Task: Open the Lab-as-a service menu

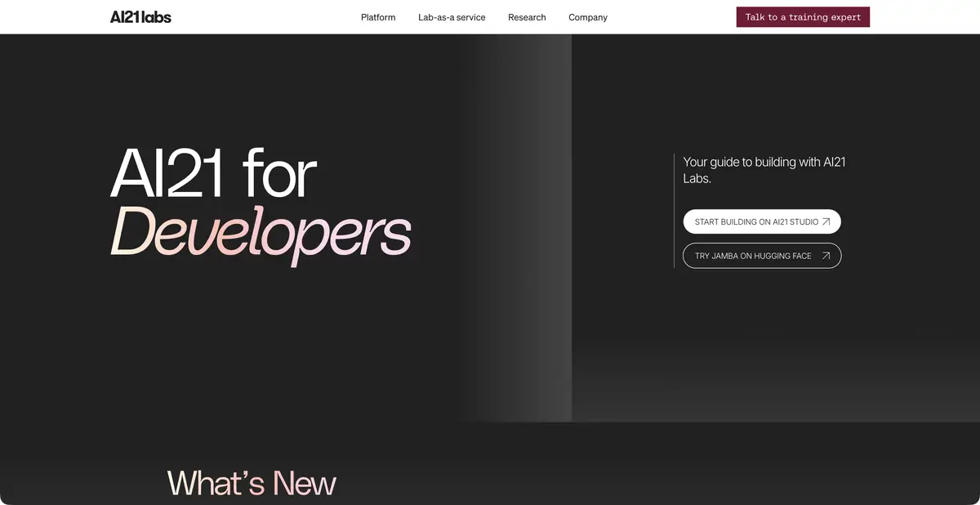Action: tap(452, 17)
